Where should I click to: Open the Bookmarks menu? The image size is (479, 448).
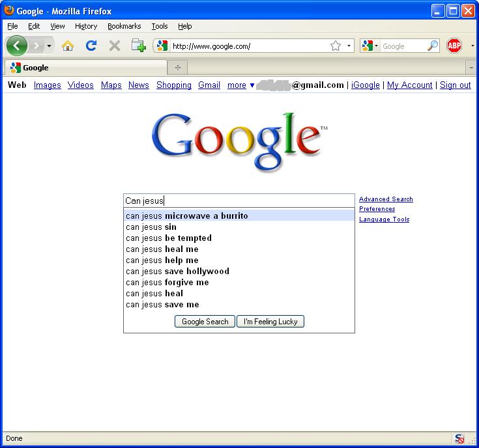point(124,26)
